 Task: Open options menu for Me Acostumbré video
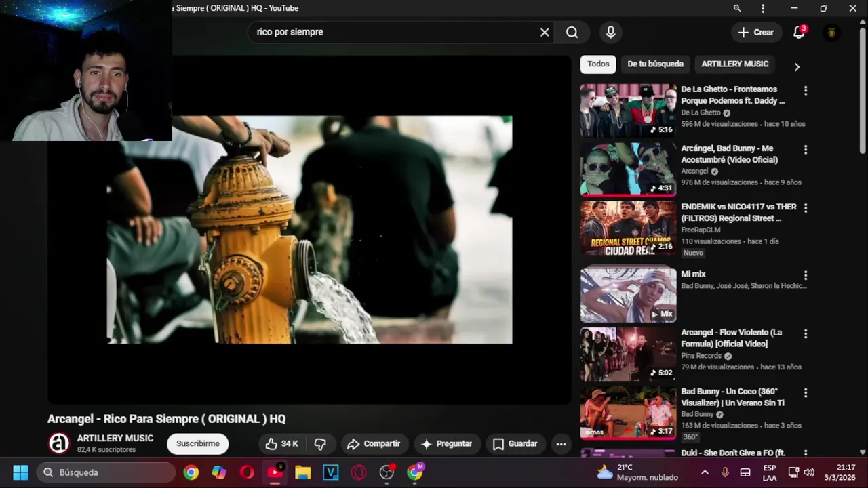[x=806, y=149]
